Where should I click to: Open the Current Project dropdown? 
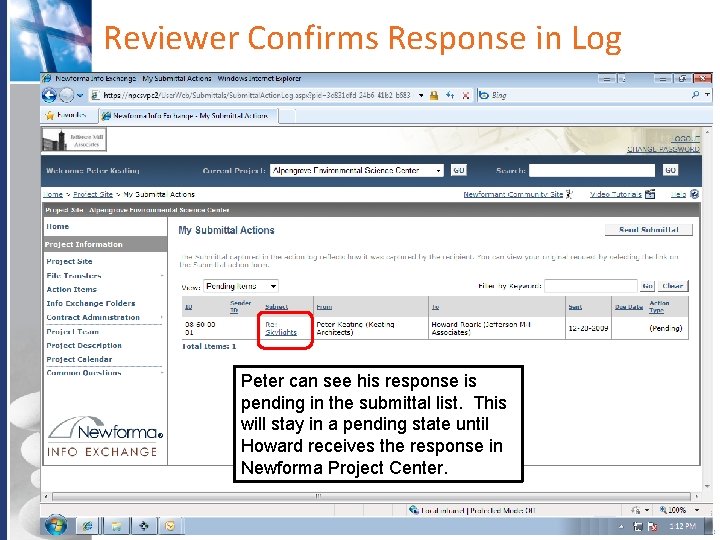pos(357,170)
